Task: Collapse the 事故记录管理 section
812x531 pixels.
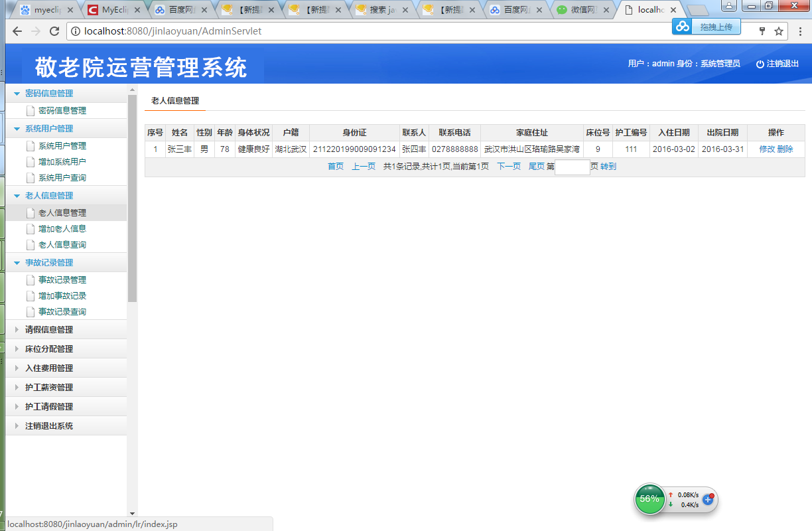Action: coord(17,263)
